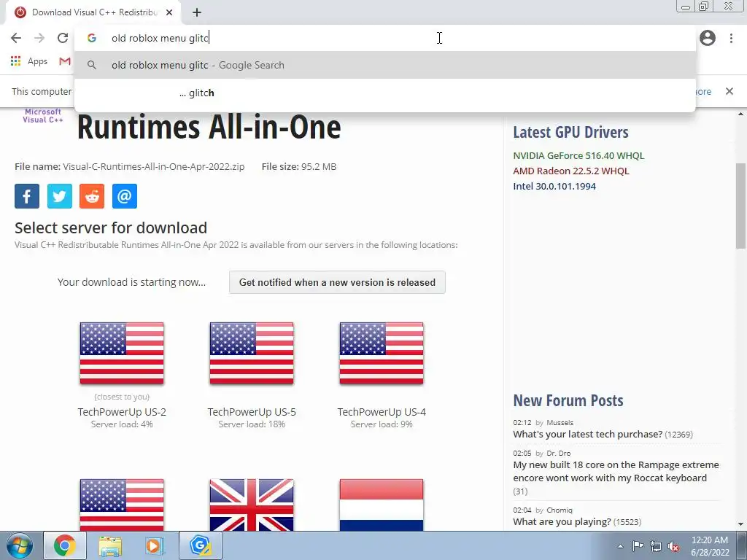Click the browser Forward arrow
747x560 pixels.
click(x=39, y=38)
